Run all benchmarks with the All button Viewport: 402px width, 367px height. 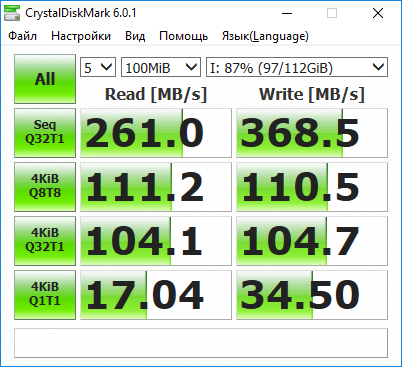click(x=45, y=79)
